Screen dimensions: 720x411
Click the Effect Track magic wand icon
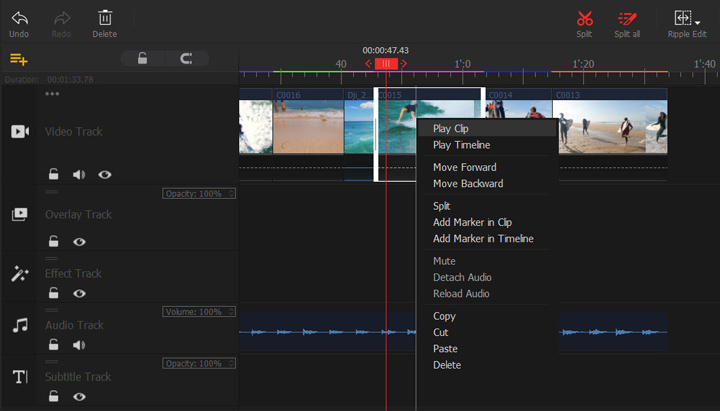pos(19,274)
